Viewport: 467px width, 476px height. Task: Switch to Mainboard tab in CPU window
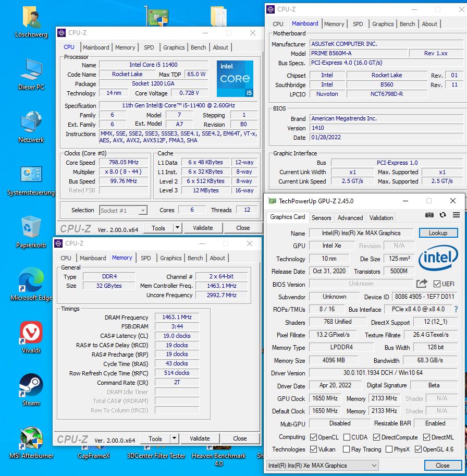(96, 47)
